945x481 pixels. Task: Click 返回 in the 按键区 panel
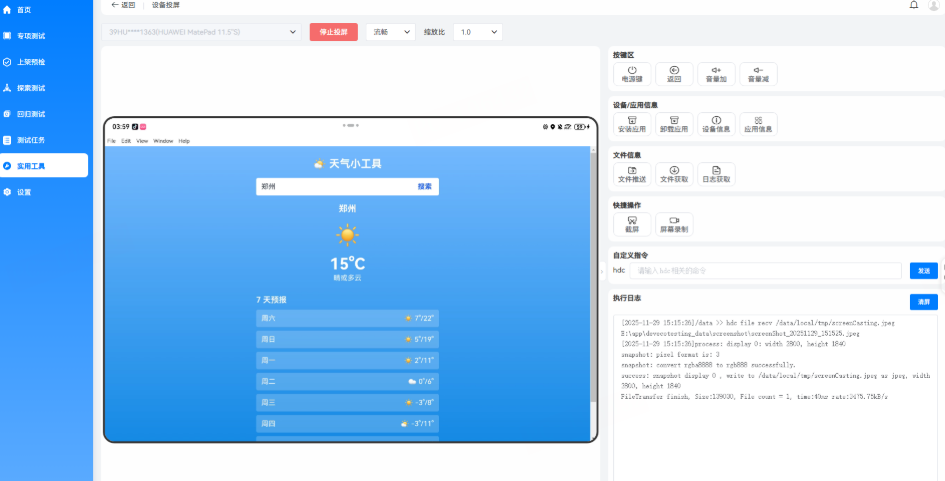tap(674, 74)
